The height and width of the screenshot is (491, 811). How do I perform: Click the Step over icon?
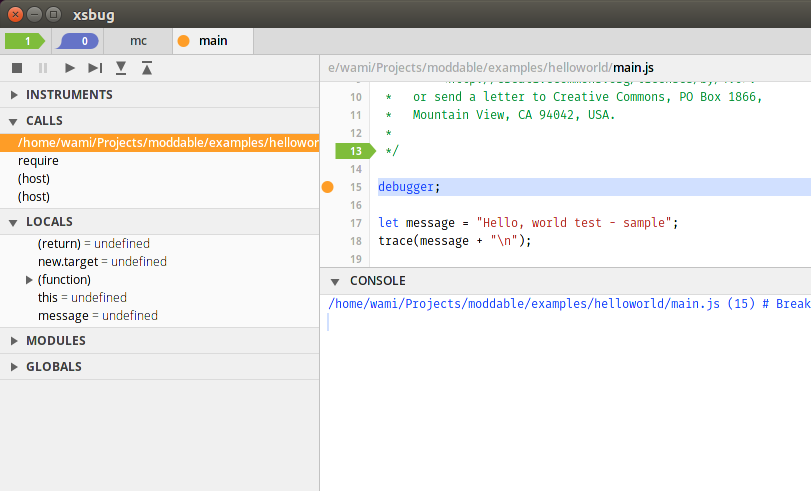point(95,68)
